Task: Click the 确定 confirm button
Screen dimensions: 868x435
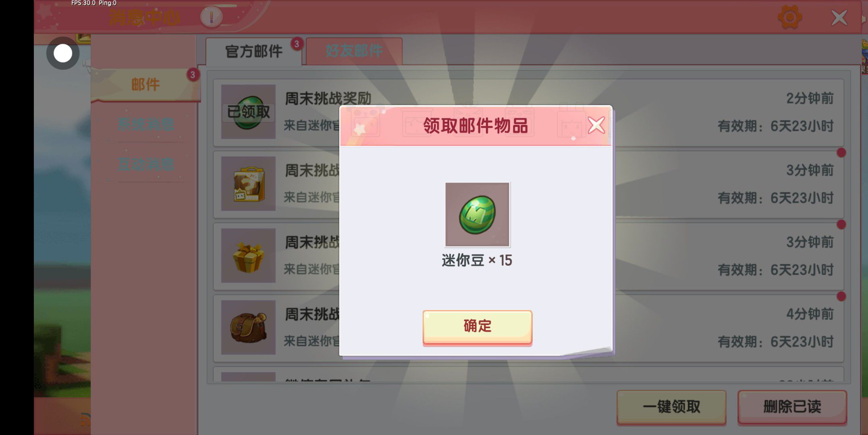Action: pyautogui.click(x=477, y=327)
